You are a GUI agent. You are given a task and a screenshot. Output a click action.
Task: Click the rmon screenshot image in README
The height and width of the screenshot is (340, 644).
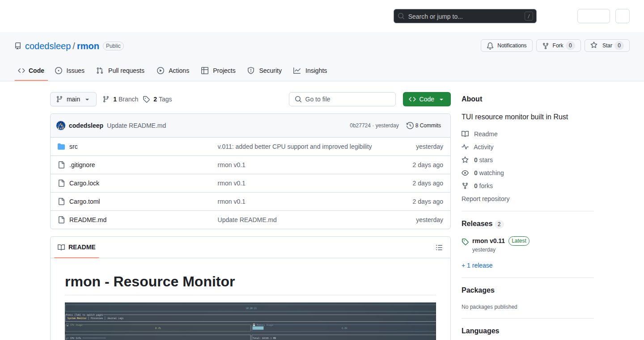(x=250, y=321)
